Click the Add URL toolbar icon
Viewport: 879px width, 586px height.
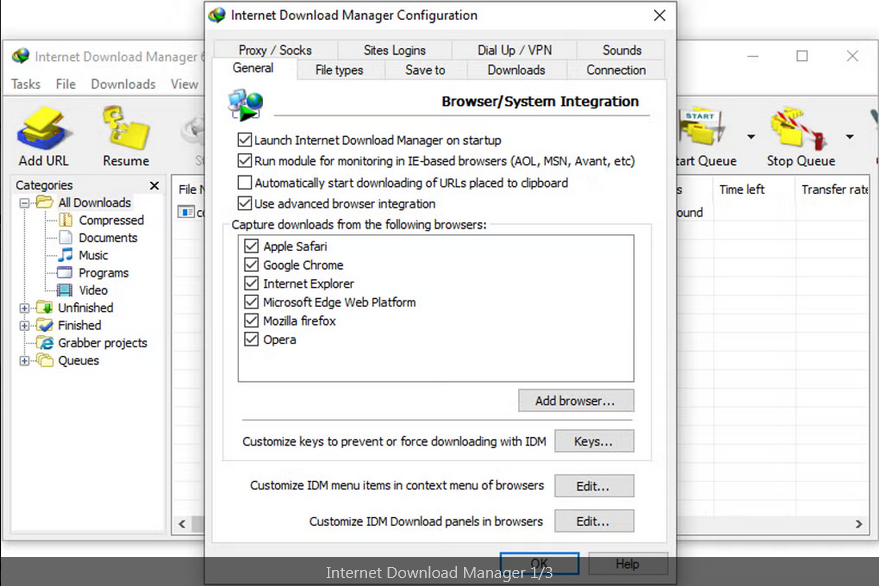point(44,130)
